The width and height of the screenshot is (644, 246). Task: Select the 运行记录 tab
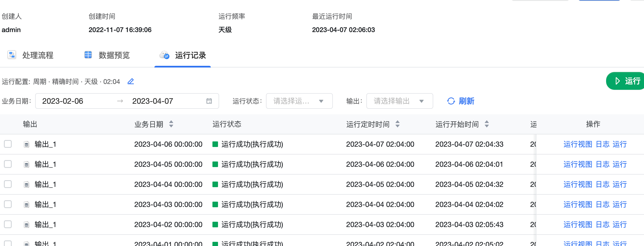tap(183, 55)
